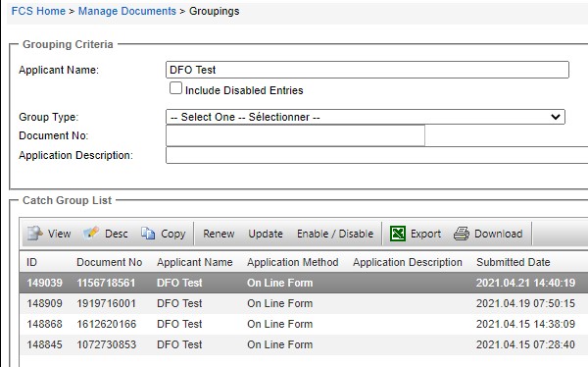Click Renew in the toolbar
The height and width of the screenshot is (367, 588).
pyautogui.click(x=219, y=234)
